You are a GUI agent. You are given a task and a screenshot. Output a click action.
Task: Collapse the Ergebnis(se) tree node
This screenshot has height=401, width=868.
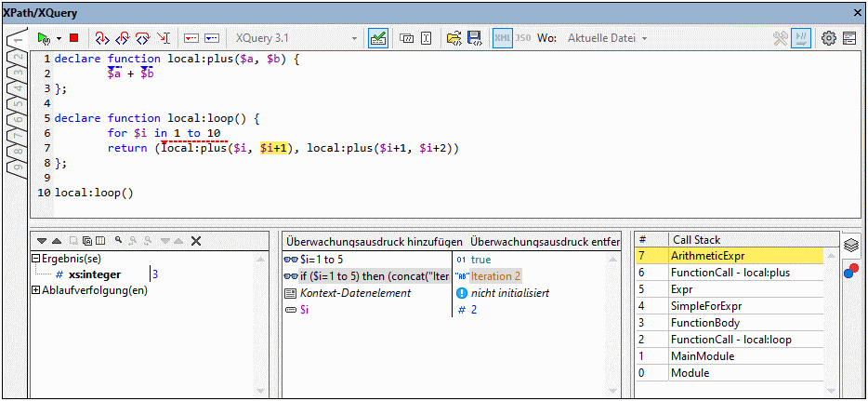[36, 258]
